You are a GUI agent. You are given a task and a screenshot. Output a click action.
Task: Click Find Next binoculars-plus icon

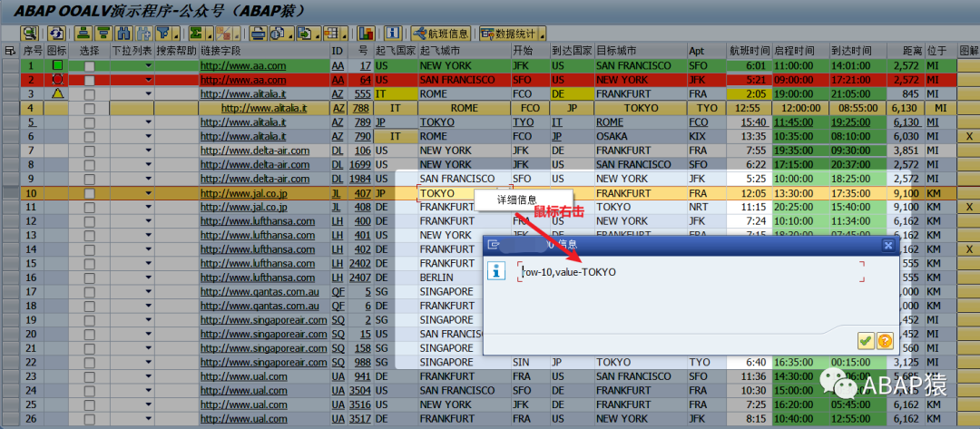[143, 33]
